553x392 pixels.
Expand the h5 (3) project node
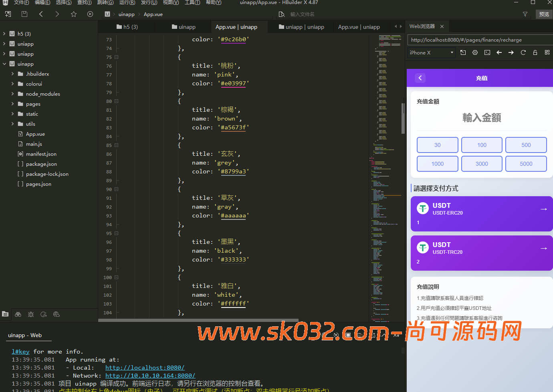point(4,34)
